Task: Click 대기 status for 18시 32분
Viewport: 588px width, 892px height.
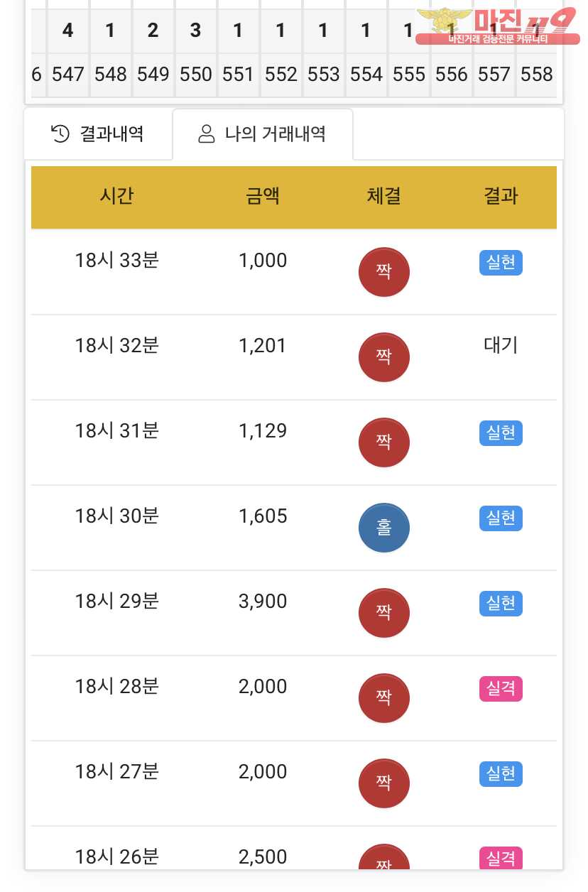Action: click(x=501, y=346)
